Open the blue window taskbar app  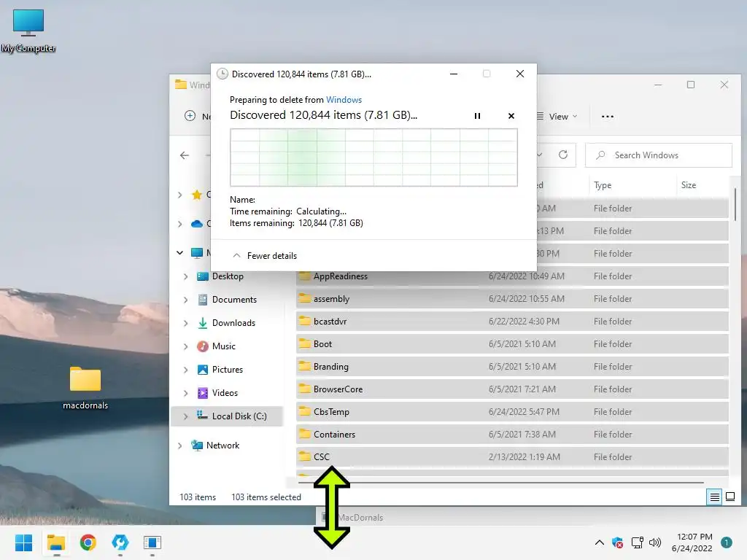tap(152, 542)
